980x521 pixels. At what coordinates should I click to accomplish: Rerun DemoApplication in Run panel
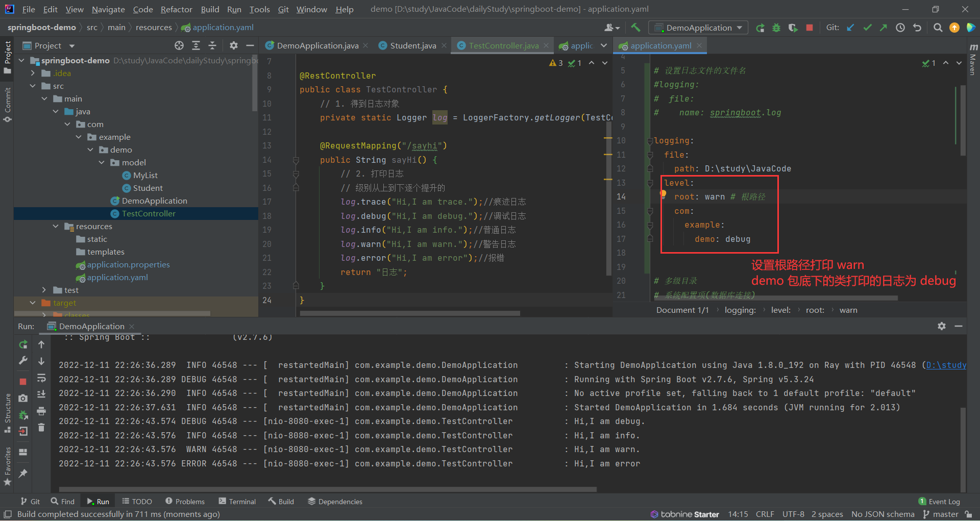(23, 344)
